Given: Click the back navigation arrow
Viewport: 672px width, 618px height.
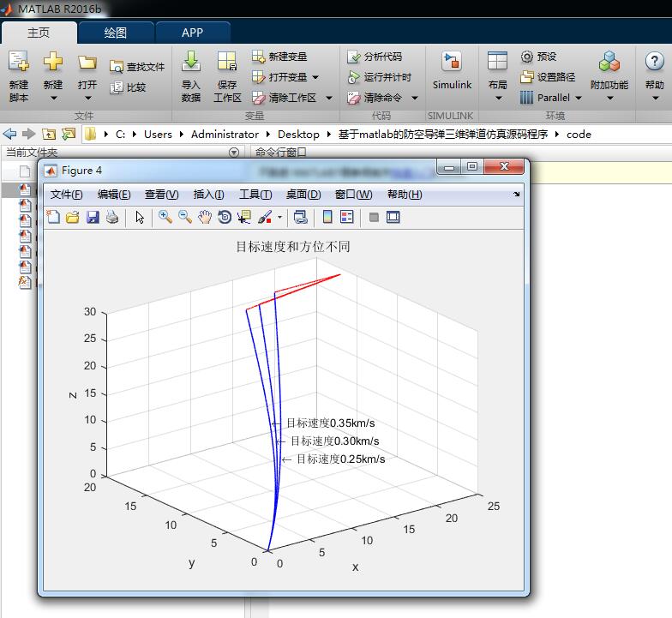Looking at the screenshot, I should (x=9, y=134).
